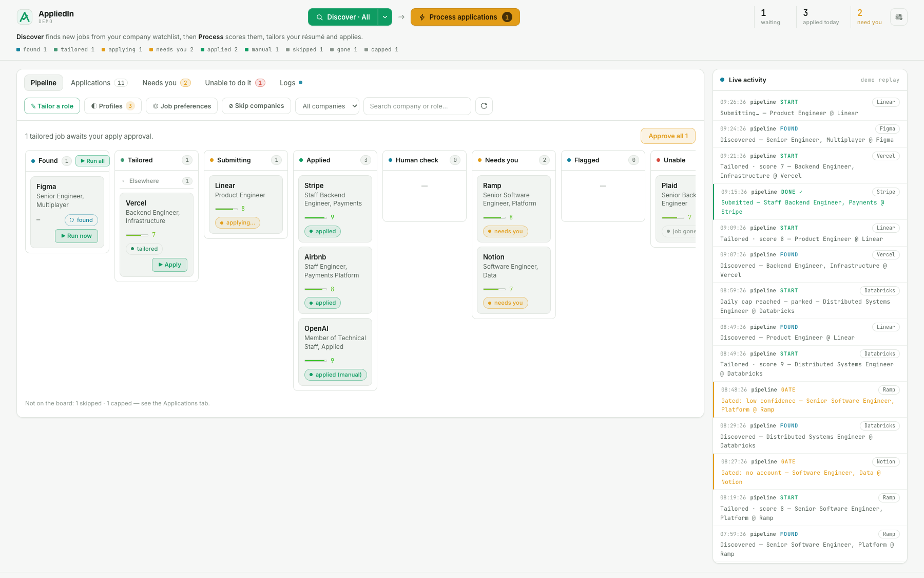The image size is (924, 578).
Task: Open the Ramp Senior Software Engineer card
Action: [x=513, y=209]
